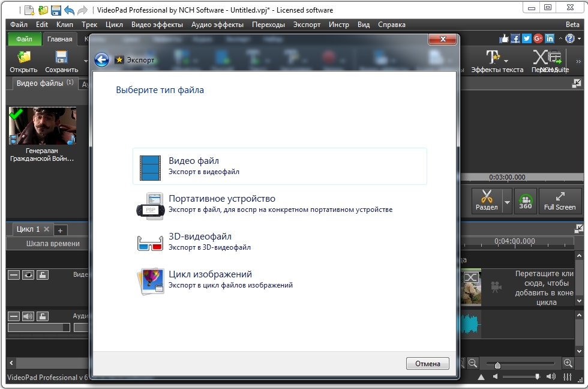Collapse the audio track minus button
Viewport: 588px width, 389px height.
tap(14, 316)
